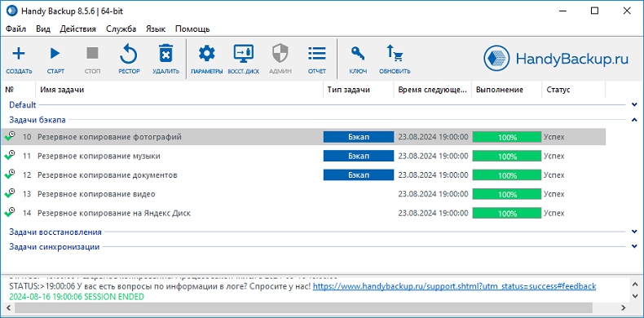Image resolution: width=644 pixels, height=318 pixels.
Task: Open the Отчет report list icon
Action: 316,54
